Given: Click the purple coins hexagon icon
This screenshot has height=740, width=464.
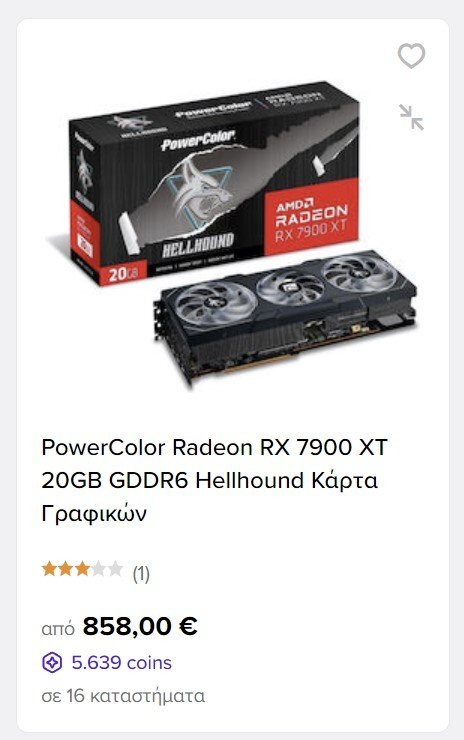Looking at the screenshot, I should 52,663.
